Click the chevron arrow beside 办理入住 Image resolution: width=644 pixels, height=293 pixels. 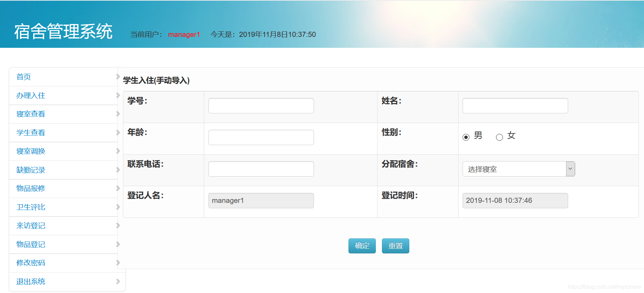(118, 95)
